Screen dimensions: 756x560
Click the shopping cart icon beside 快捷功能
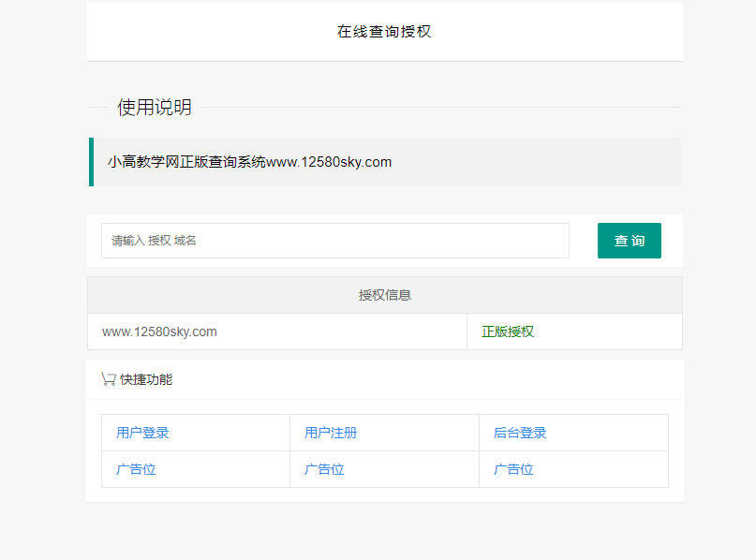tap(109, 379)
